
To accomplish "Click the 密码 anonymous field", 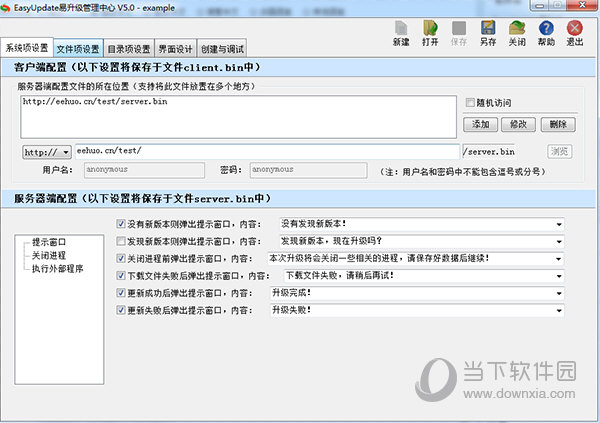I will pyautogui.click(x=308, y=170).
